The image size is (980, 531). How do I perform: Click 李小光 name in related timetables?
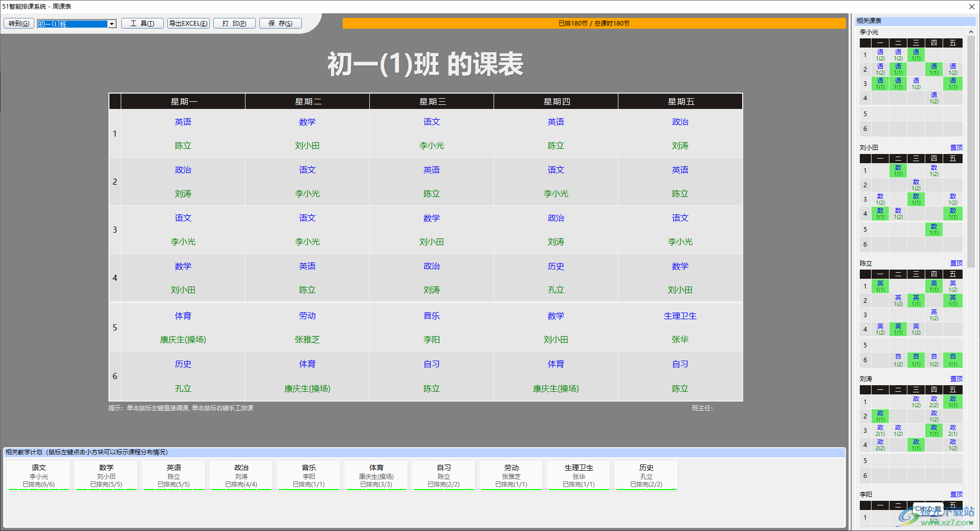coord(868,32)
